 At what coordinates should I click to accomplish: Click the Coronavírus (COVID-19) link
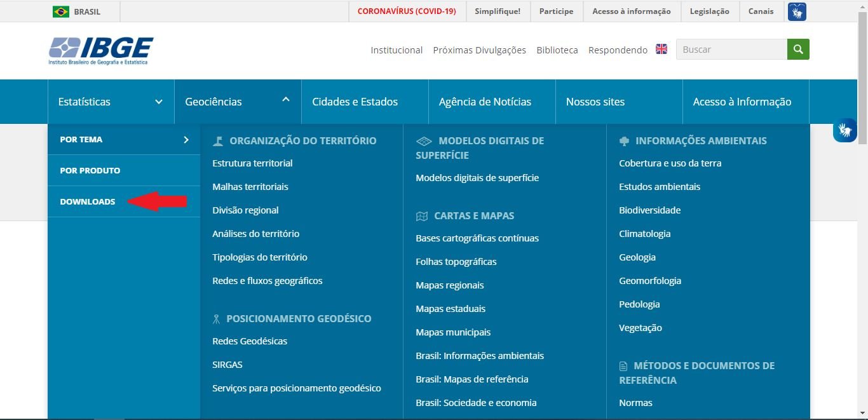point(407,11)
